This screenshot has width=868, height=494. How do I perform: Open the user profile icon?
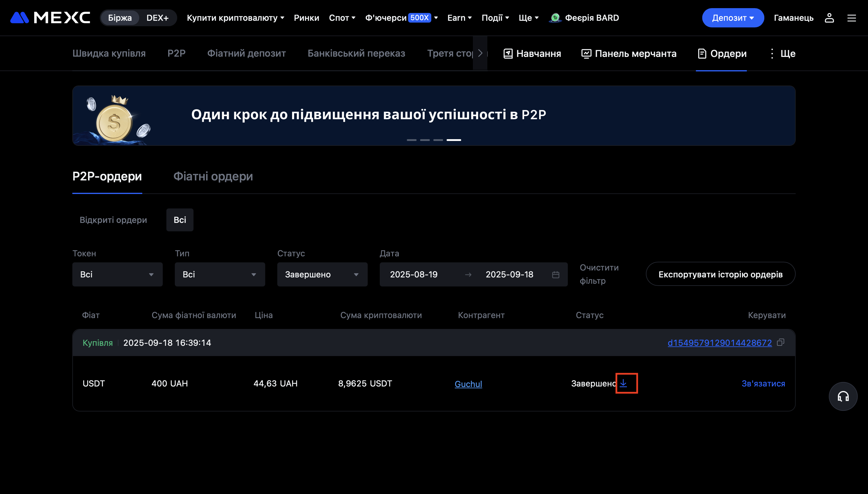829,18
